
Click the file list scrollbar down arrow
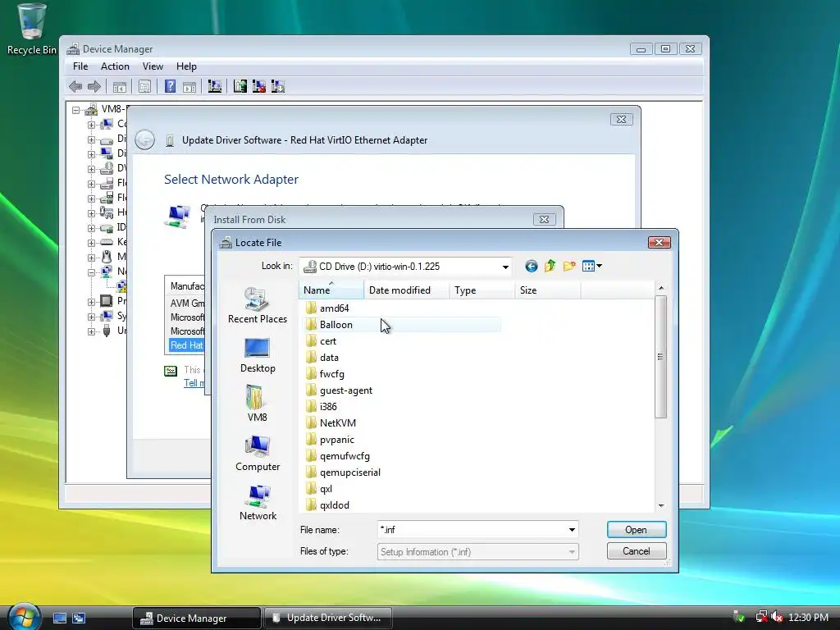point(660,505)
